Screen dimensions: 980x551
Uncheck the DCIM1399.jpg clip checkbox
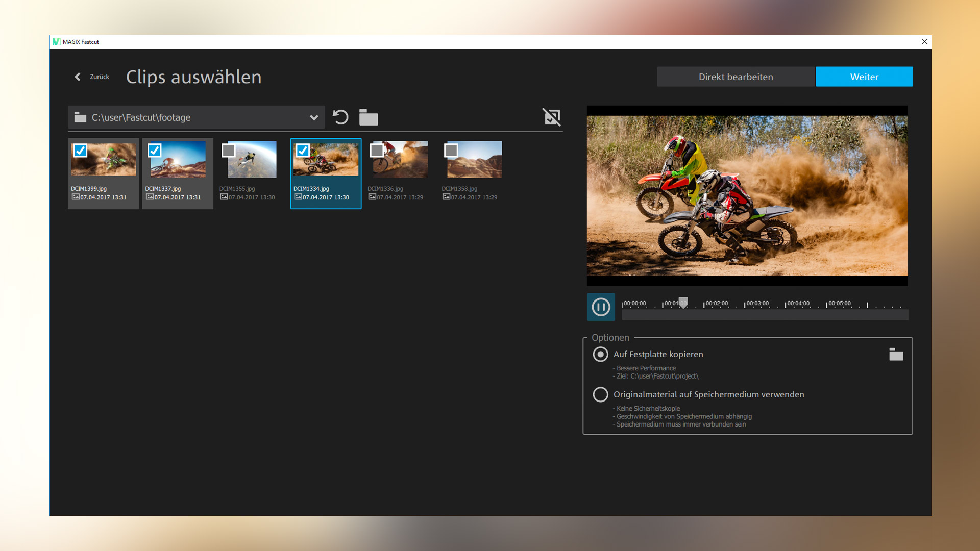[80, 151]
